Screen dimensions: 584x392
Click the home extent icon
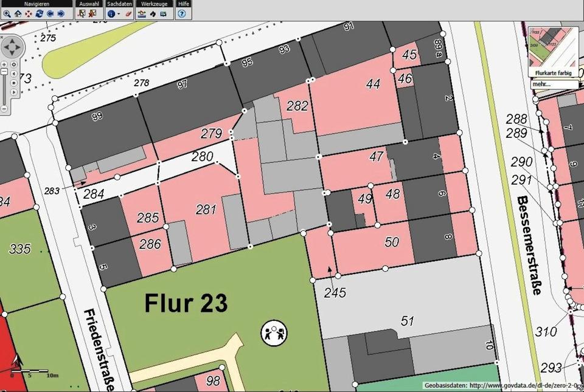[x=18, y=13]
